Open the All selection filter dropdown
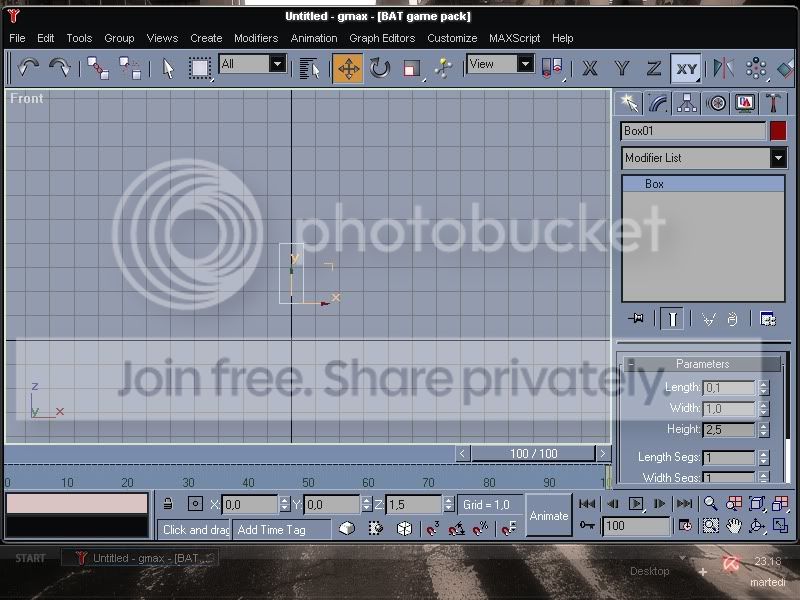This screenshot has width=800, height=600. pyautogui.click(x=252, y=64)
